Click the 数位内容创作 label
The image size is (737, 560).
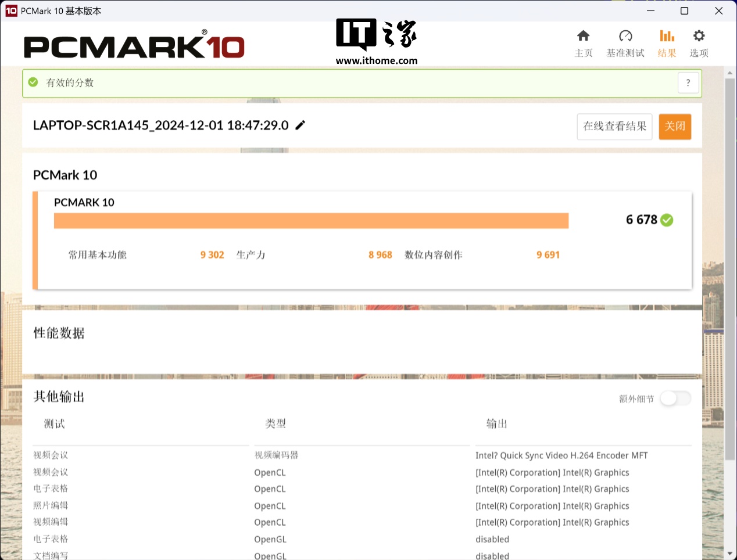click(434, 255)
